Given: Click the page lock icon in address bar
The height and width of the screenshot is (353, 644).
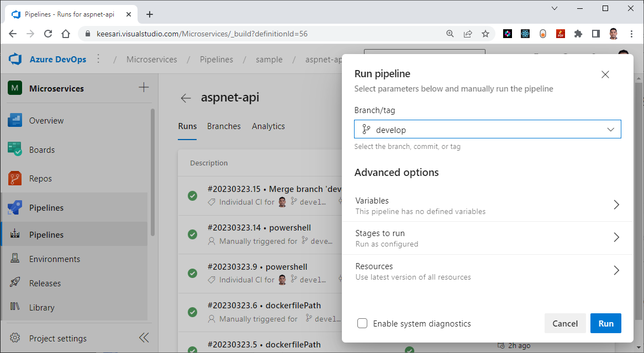Looking at the screenshot, I should tap(87, 34).
